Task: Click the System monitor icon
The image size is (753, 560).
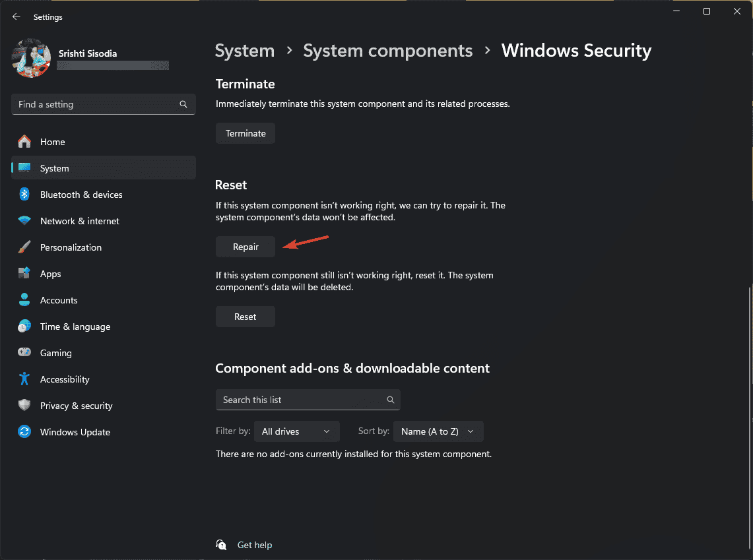Action: tap(24, 168)
